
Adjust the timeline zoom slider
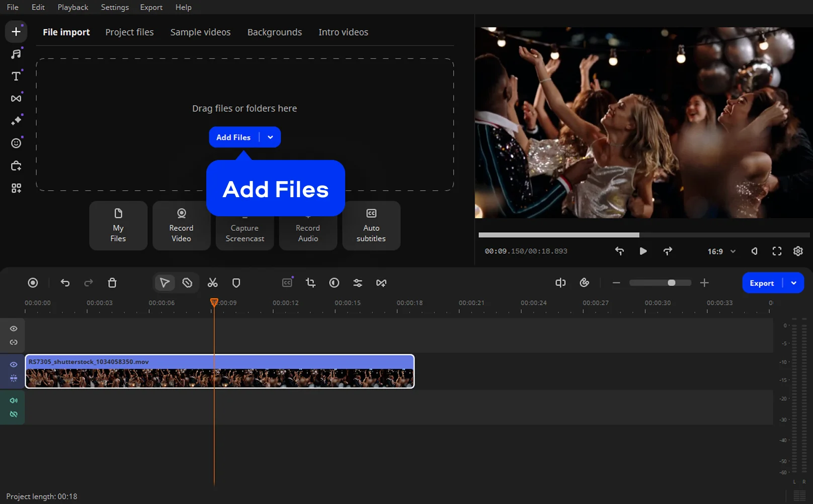point(671,283)
